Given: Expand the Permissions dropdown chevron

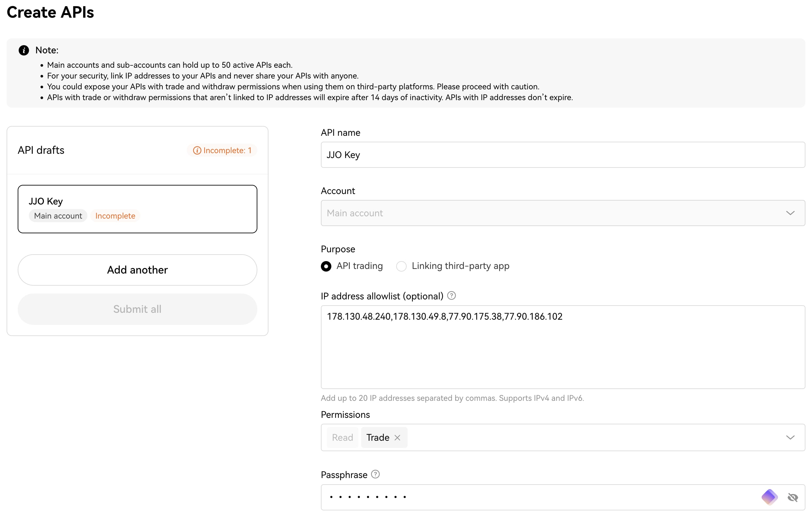Looking at the screenshot, I should (790, 437).
